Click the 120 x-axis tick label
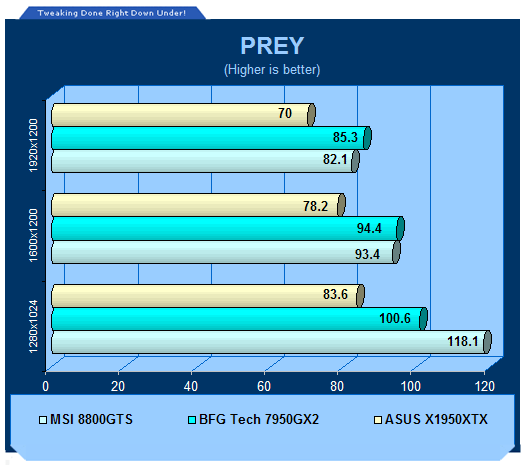 tap(485, 387)
